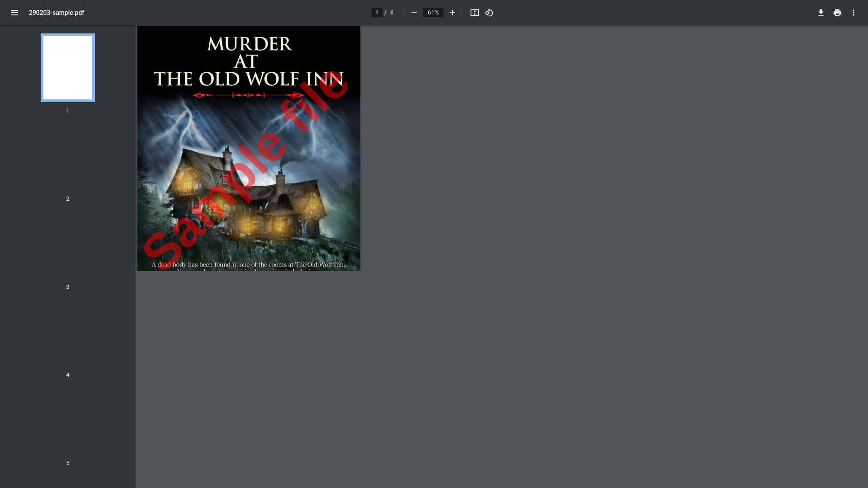Click the current page number field
Viewport: 868px width, 488px height.
tap(377, 13)
